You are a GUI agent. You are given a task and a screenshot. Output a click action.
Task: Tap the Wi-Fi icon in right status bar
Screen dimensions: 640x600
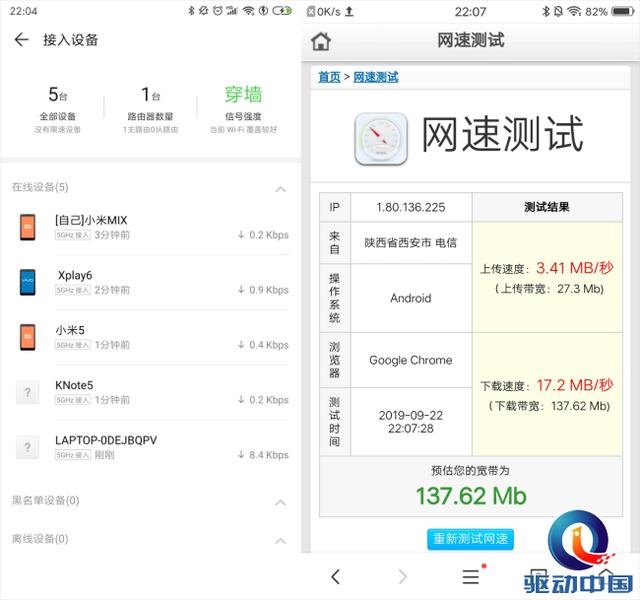(574, 11)
